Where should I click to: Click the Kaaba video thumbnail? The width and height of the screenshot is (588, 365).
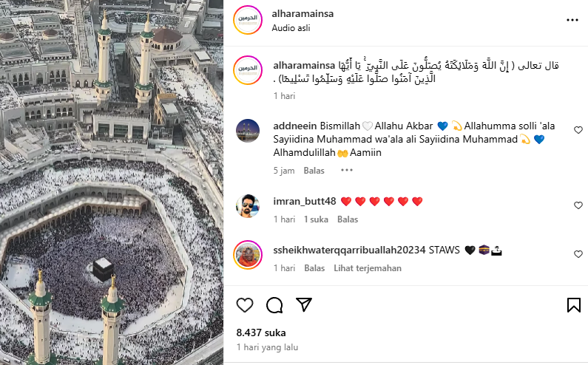tap(112, 182)
